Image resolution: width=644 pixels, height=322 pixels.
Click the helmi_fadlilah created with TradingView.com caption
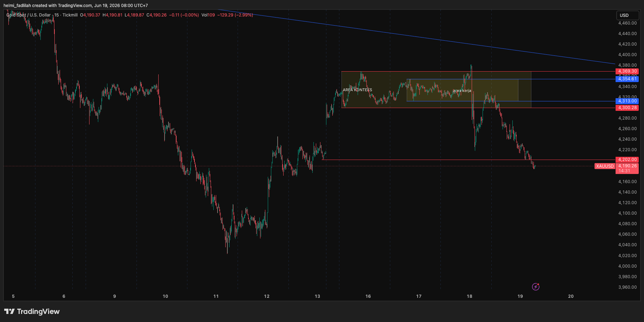[x=75, y=6]
